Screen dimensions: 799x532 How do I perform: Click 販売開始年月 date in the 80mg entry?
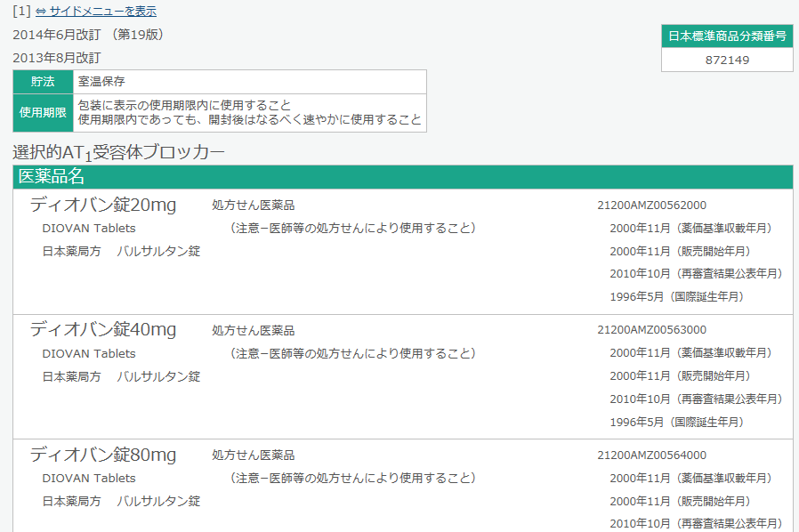tap(682, 502)
